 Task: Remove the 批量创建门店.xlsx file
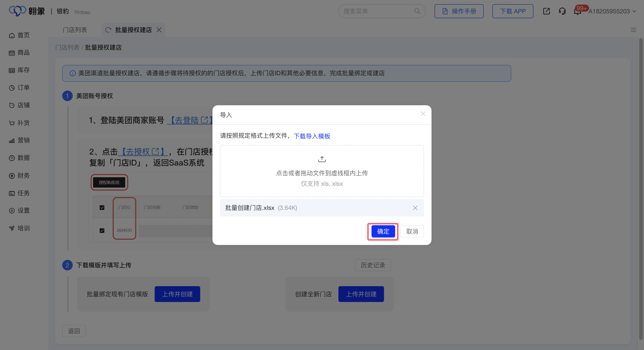point(415,208)
